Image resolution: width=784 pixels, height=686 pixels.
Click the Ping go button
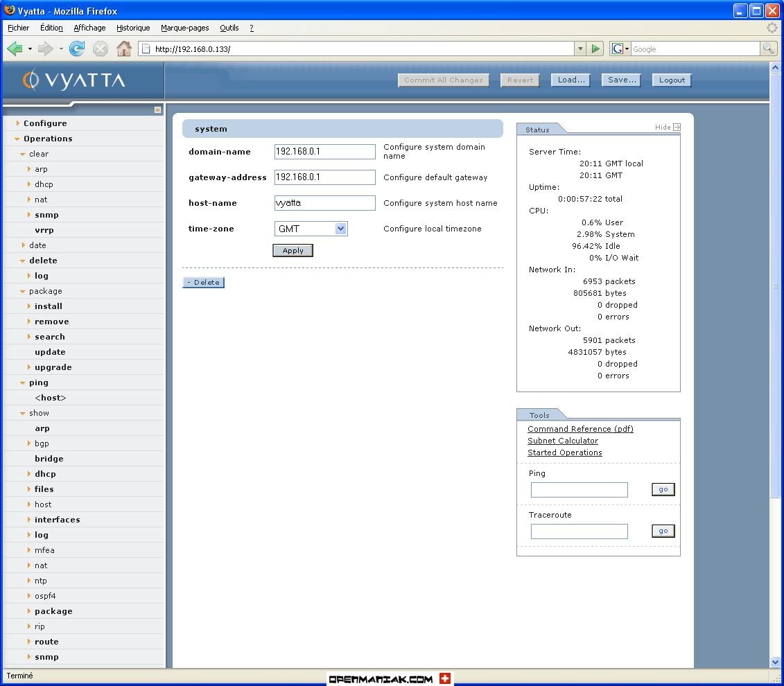click(663, 490)
